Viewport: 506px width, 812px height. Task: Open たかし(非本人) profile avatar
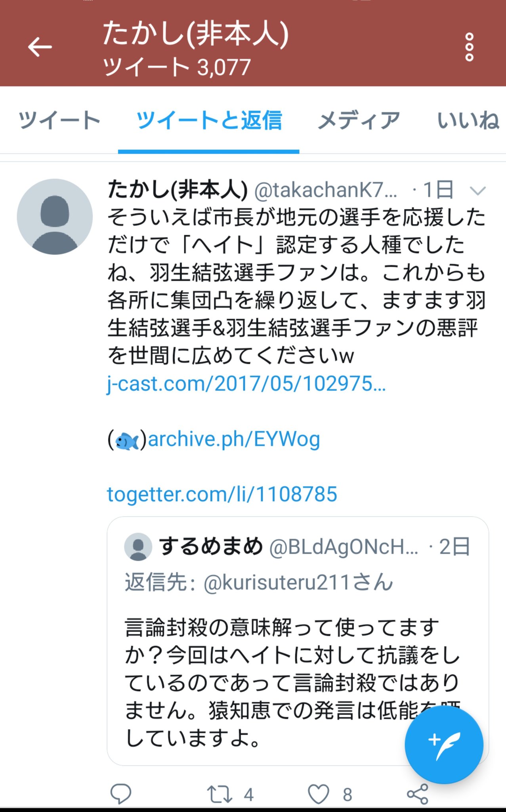55,216
